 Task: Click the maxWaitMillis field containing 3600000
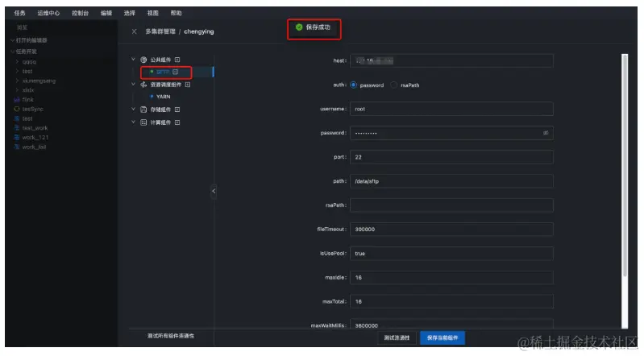coord(451,324)
